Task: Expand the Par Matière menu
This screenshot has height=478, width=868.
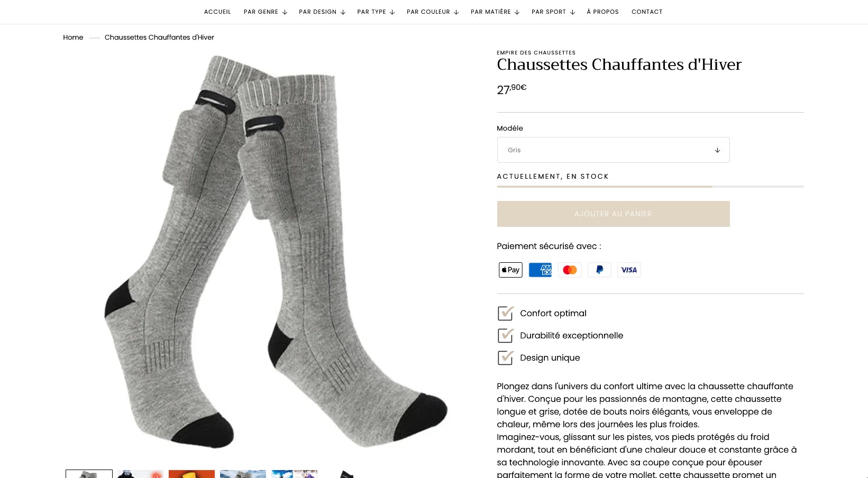Action: click(x=495, y=12)
